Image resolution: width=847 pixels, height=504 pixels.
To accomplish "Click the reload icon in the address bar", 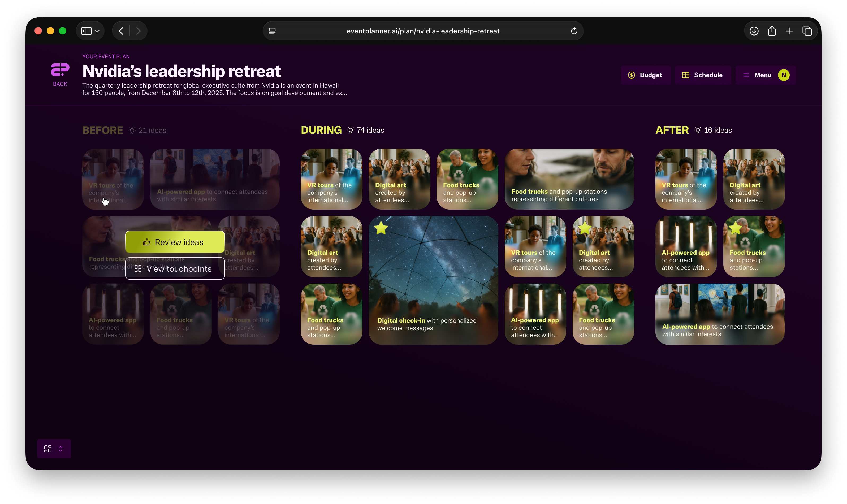I will (x=574, y=31).
